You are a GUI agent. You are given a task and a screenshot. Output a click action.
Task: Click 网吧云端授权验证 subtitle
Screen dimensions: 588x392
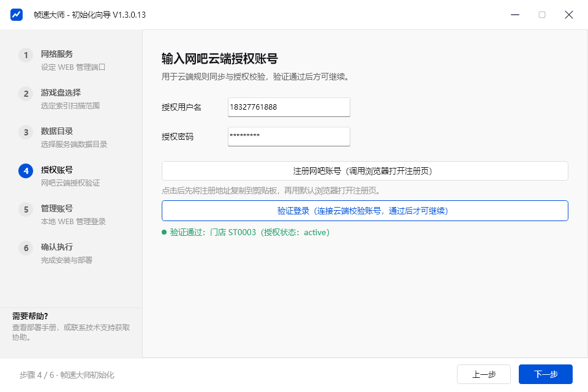[70, 183]
